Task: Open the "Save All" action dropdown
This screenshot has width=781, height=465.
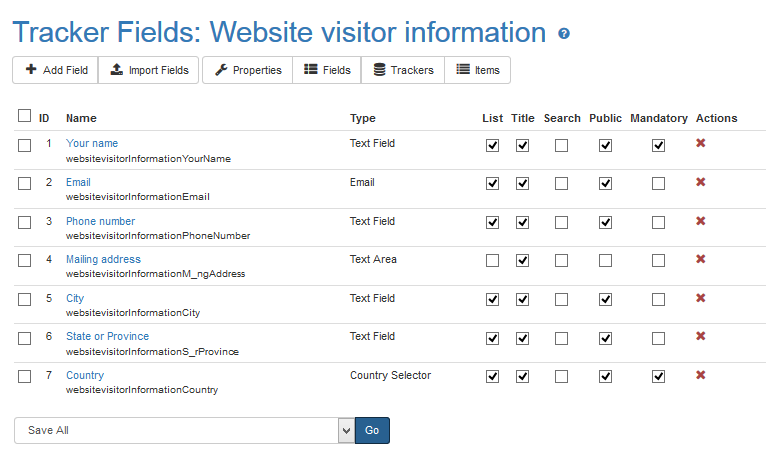Action: point(185,430)
